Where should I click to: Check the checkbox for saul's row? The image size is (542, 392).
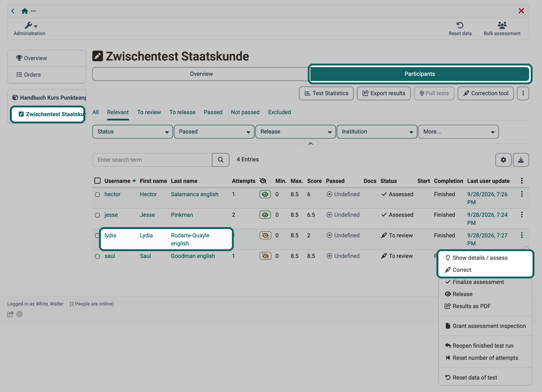pyautogui.click(x=98, y=256)
